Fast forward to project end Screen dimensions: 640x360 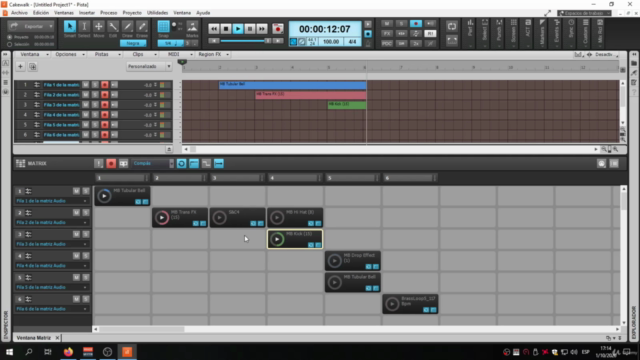262,29
